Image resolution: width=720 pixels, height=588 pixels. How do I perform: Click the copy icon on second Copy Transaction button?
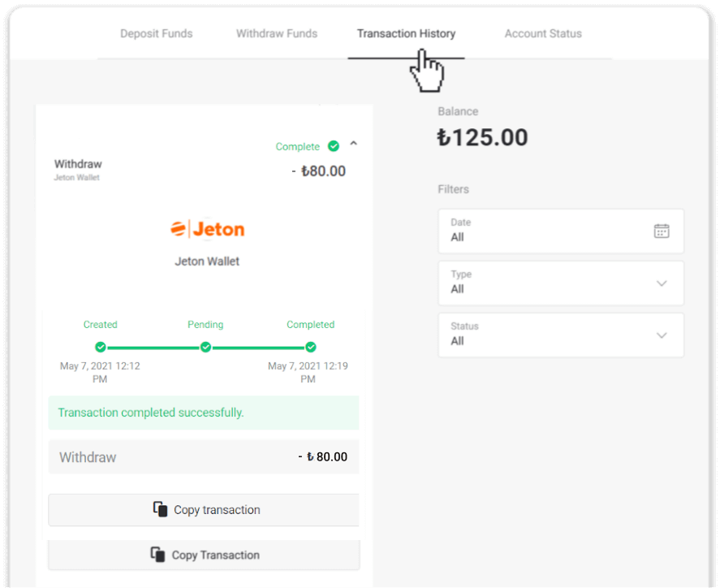[157, 555]
